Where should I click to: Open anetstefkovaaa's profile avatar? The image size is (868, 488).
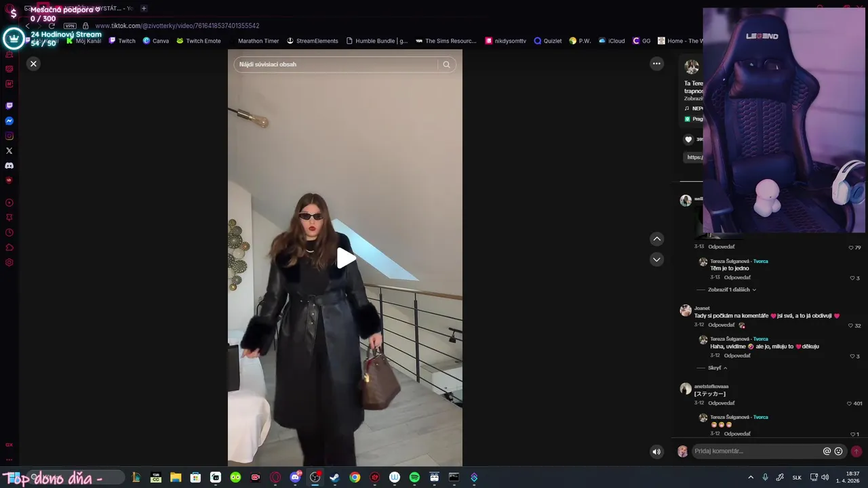686,388
